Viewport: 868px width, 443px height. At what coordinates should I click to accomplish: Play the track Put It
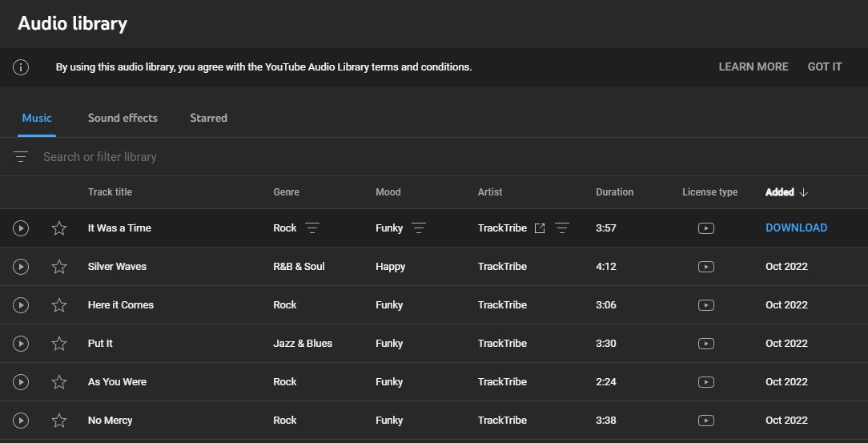21,344
